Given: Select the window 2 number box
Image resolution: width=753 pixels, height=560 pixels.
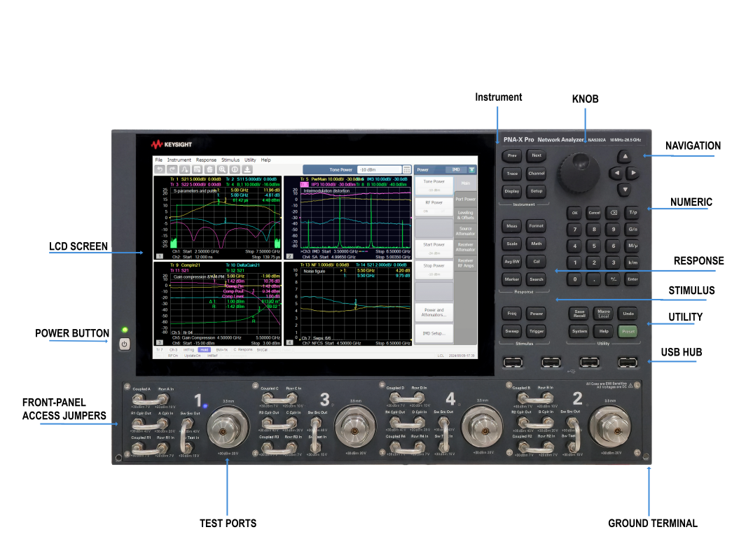Looking at the screenshot, I should [289, 257].
